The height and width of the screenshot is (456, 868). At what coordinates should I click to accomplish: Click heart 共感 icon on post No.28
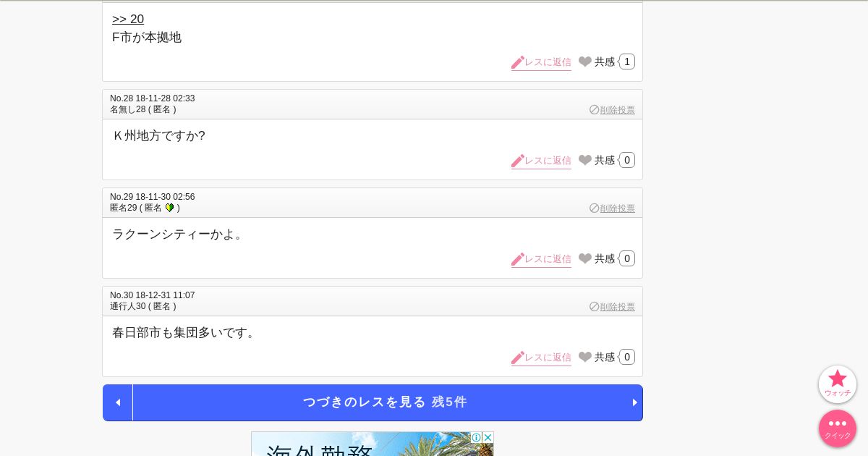click(x=585, y=160)
